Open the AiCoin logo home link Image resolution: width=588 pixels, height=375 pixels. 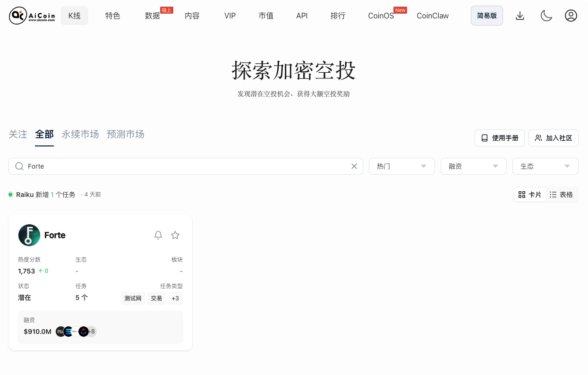32,16
